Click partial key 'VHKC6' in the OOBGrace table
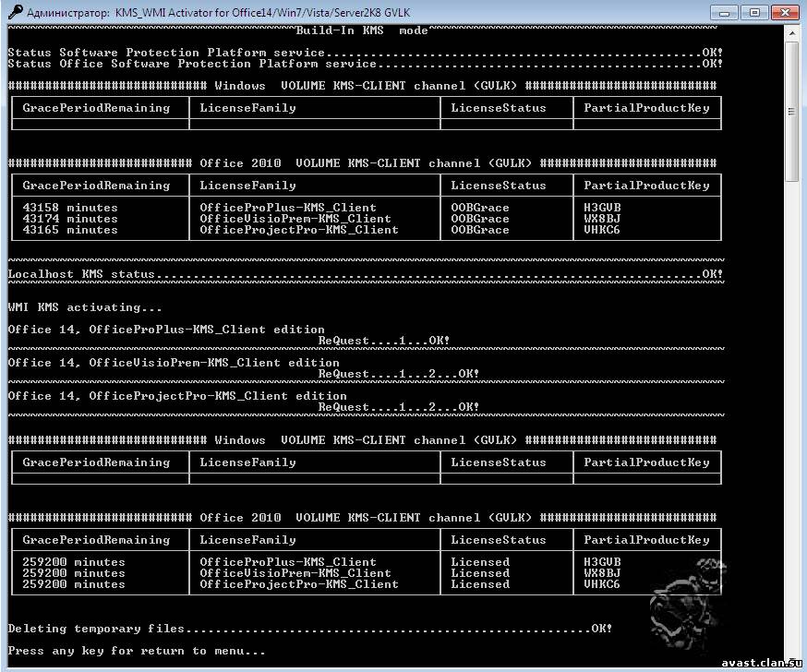This screenshot has height=672, width=807. 602,230
